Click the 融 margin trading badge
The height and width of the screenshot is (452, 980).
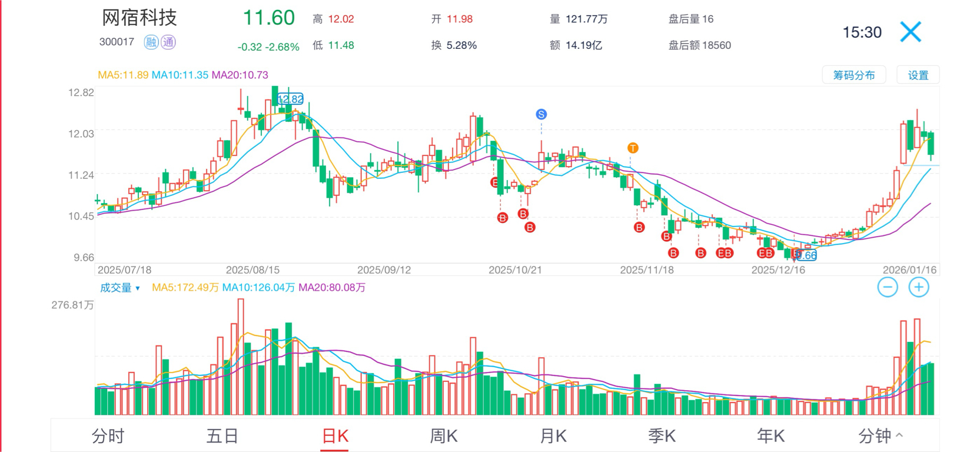151,42
